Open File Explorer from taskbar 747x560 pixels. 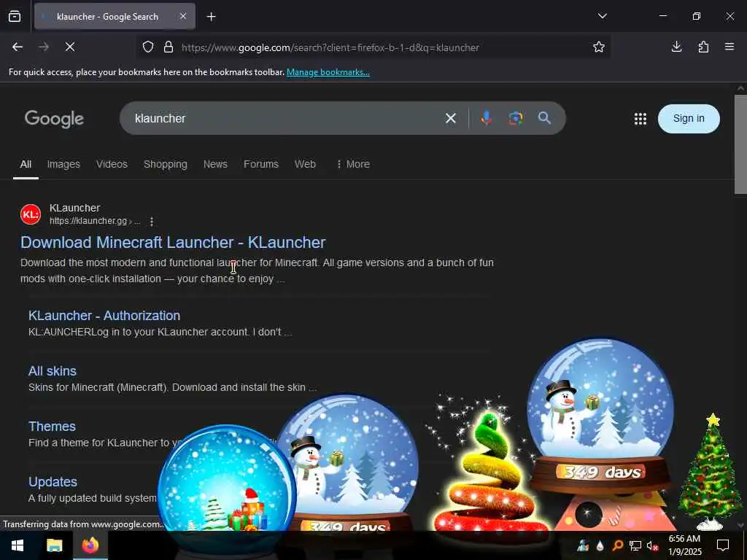click(54, 545)
